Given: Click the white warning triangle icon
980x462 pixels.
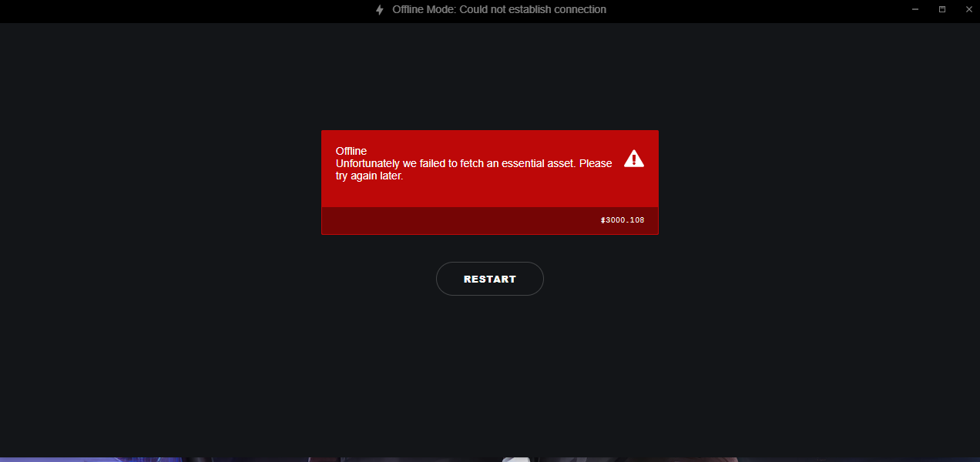Looking at the screenshot, I should pos(634,159).
